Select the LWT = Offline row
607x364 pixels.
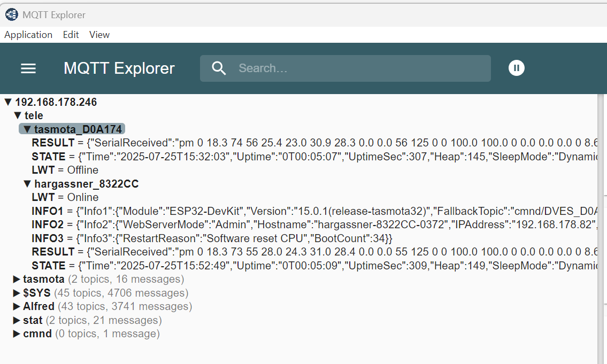tap(65, 170)
